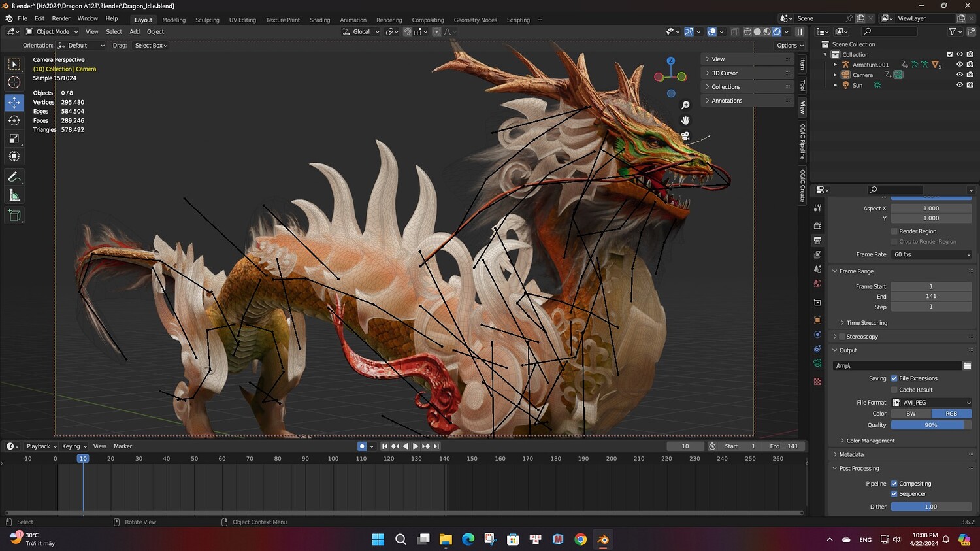Pick the Add Cube tool
980x551 pixels.
(x=14, y=216)
